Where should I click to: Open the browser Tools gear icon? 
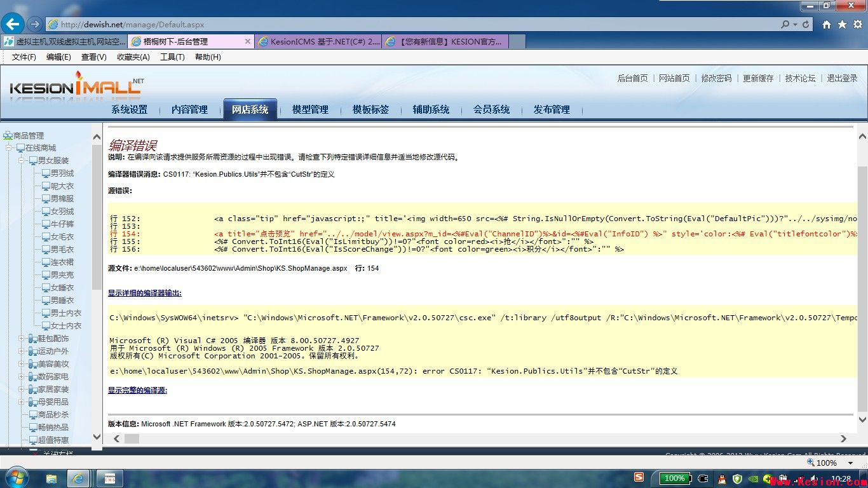coord(857,24)
